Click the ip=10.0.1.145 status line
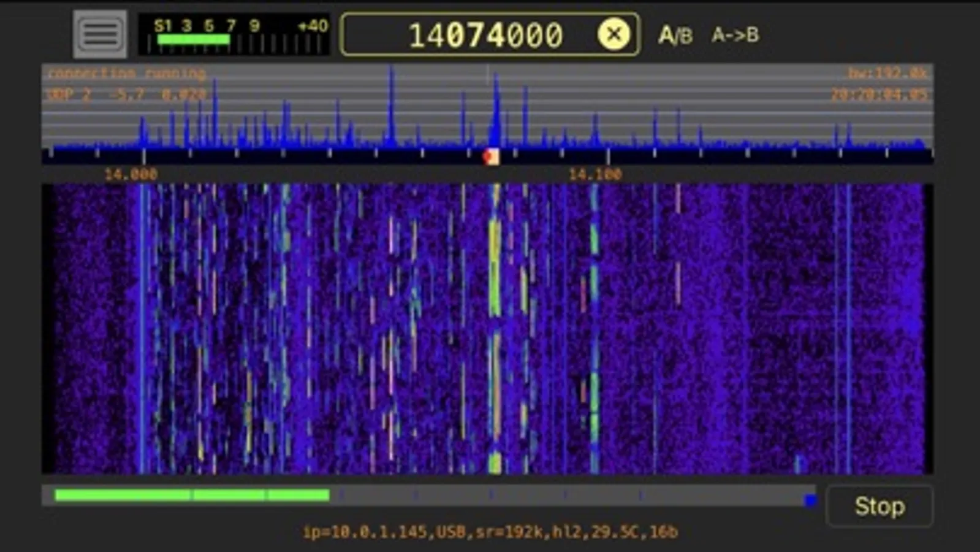The height and width of the screenshot is (552, 980). 490,532
